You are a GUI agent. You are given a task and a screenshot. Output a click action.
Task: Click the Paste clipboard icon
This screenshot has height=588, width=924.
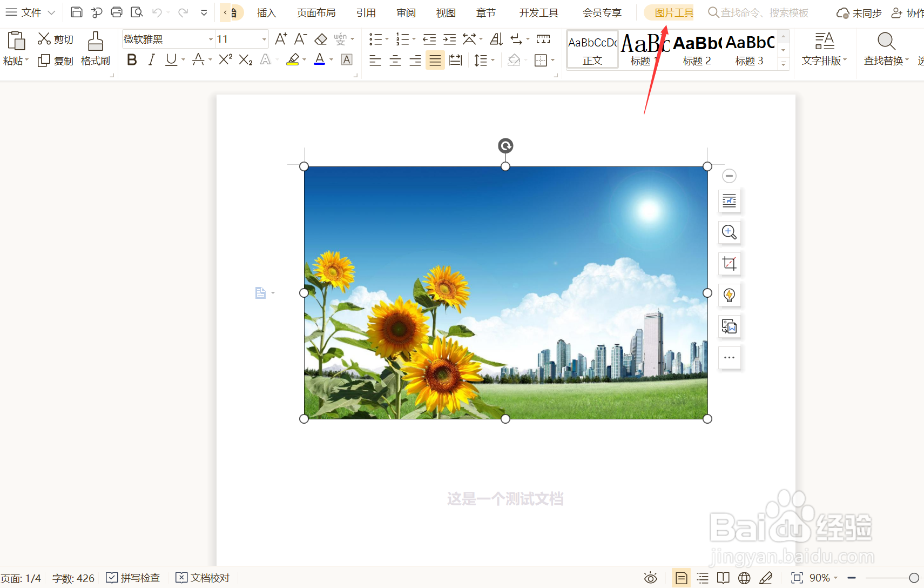[16, 41]
